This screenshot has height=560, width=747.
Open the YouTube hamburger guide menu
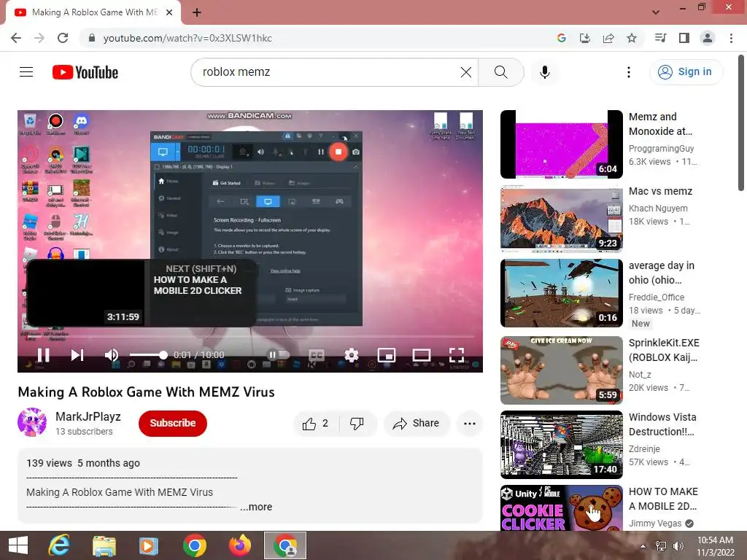click(26, 72)
